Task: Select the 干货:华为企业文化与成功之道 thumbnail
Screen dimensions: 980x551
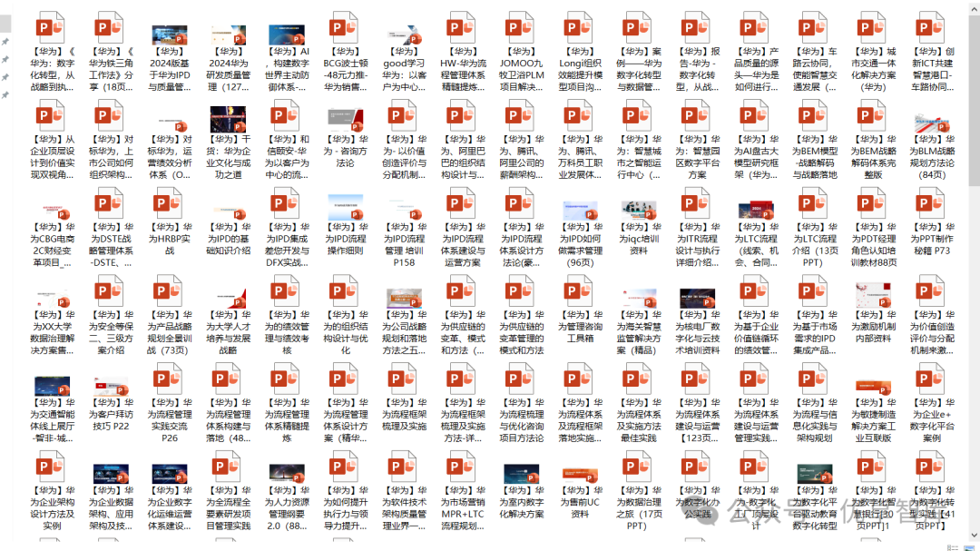Action: pos(228,120)
